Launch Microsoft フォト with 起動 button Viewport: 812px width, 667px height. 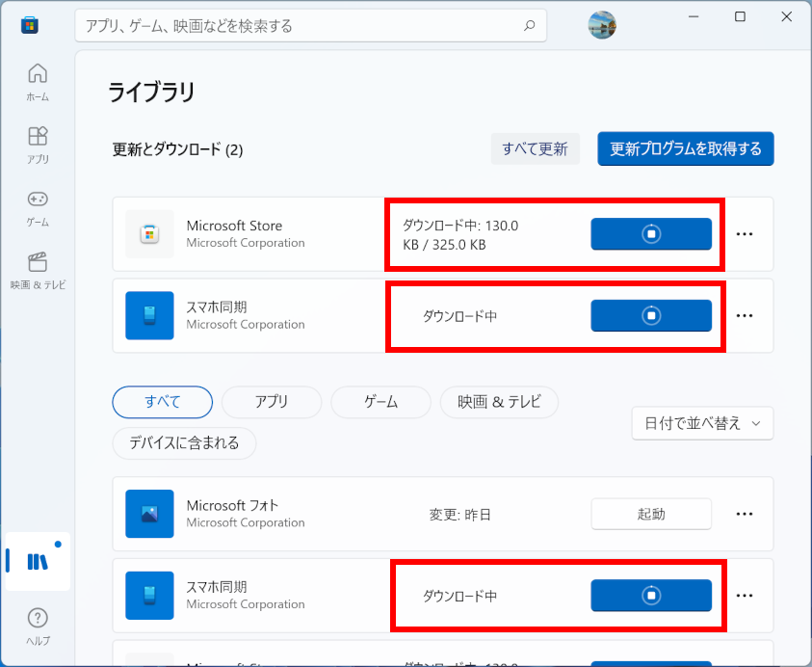click(651, 514)
